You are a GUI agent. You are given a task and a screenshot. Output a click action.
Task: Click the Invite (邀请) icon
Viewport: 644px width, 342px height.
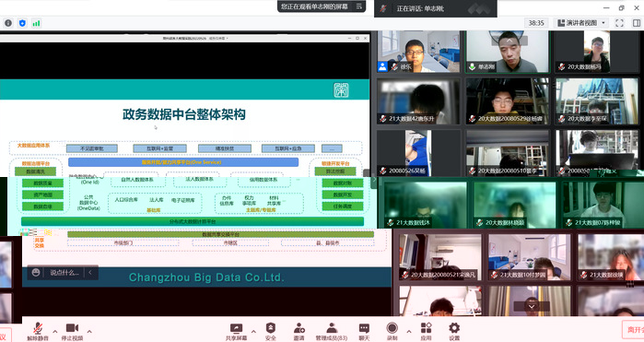(x=299, y=331)
